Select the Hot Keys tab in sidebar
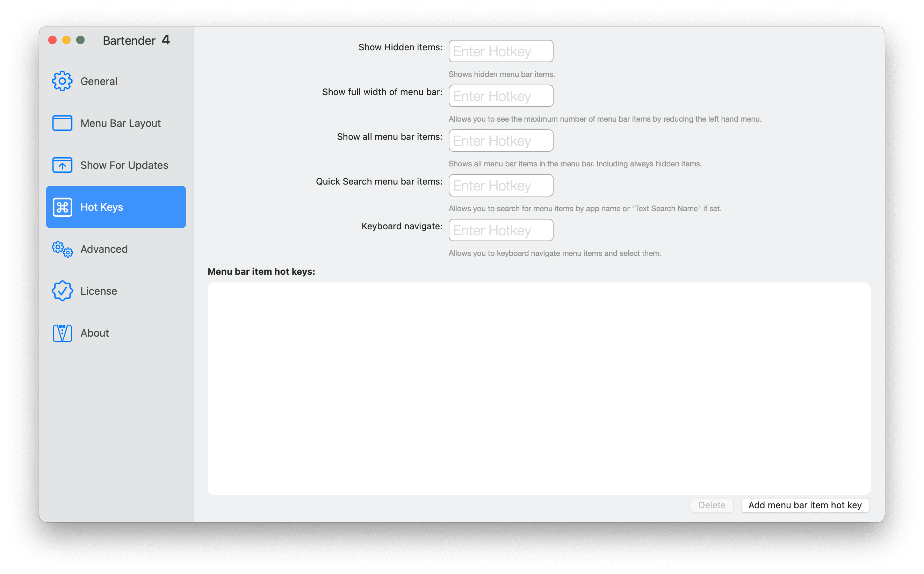Screen dimensions: 924x574 116,207
